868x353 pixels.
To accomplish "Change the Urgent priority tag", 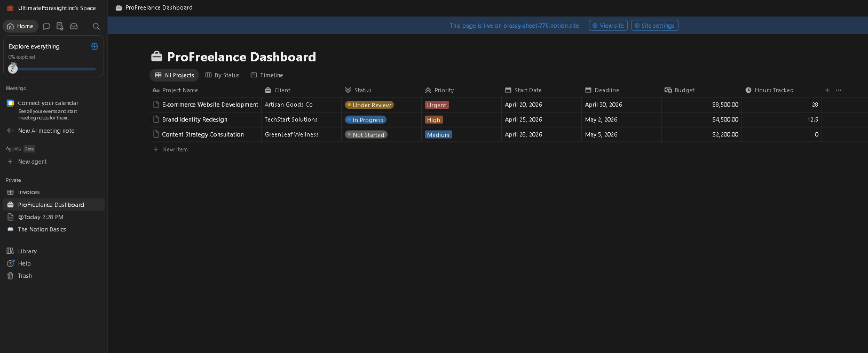I will (437, 105).
